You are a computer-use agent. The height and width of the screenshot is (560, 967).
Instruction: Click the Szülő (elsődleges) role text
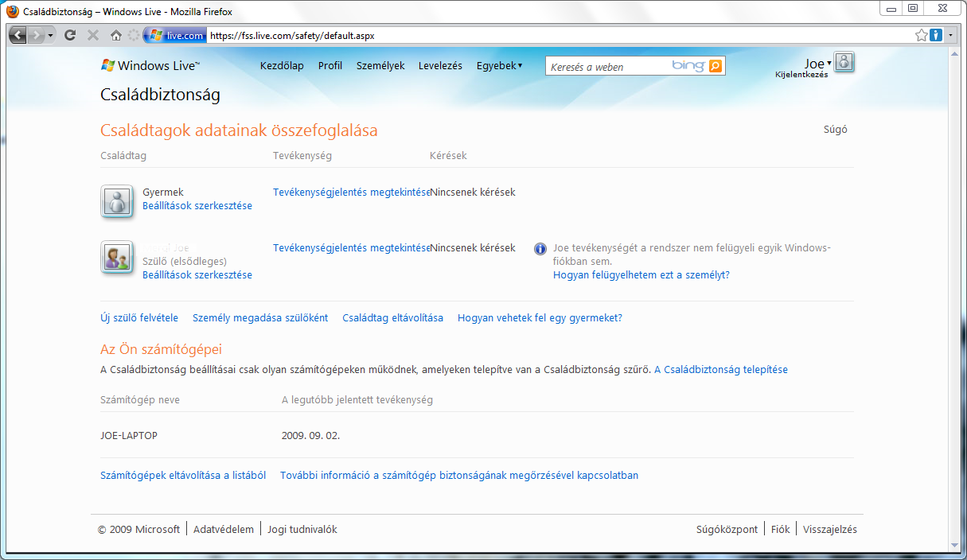click(x=185, y=262)
